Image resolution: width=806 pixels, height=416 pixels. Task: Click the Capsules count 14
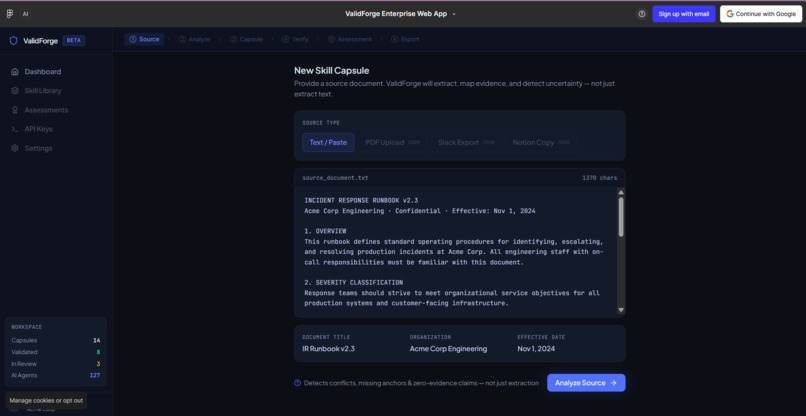coord(97,340)
